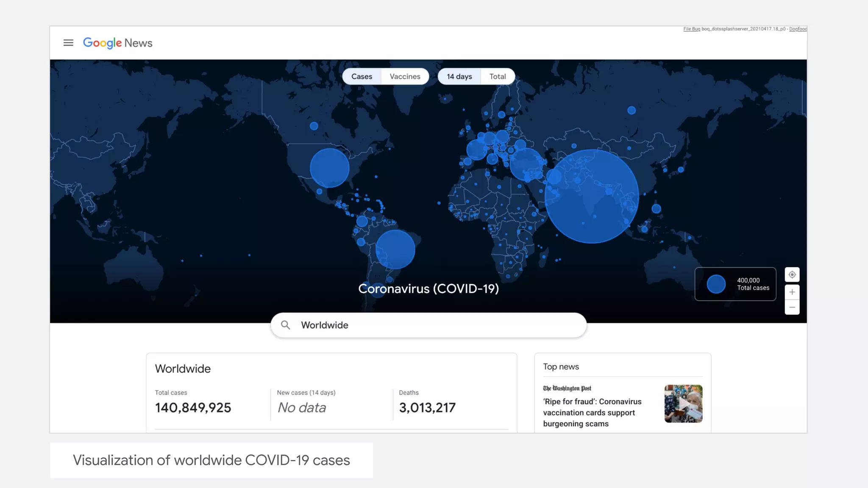
Task: Click the File Bug link
Action: pos(692,29)
